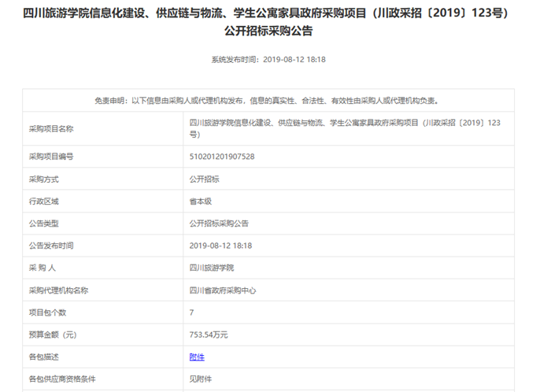
Task: Select the 公开招标采购公告 value cell
Action: pyautogui.click(x=349, y=224)
